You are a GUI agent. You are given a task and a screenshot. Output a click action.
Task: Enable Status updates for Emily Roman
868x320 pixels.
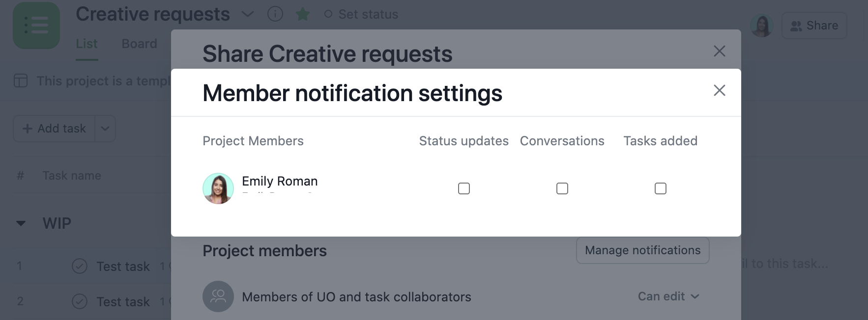[464, 188]
